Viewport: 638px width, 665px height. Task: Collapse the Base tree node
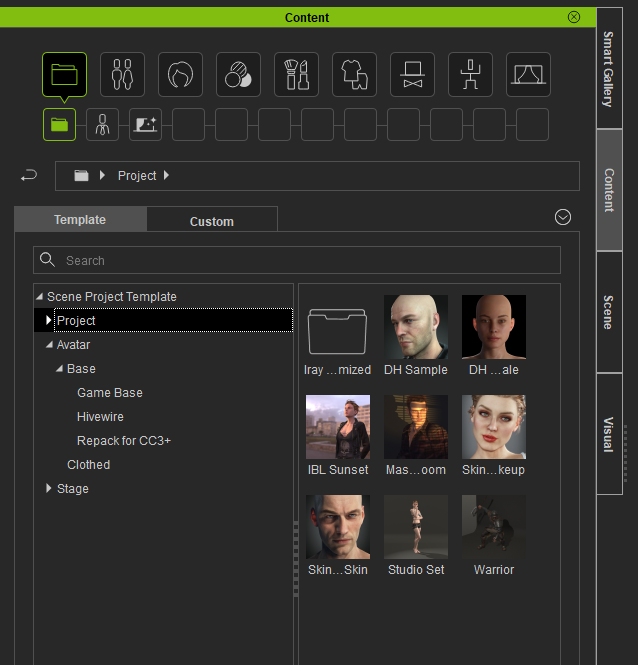point(59,369)
